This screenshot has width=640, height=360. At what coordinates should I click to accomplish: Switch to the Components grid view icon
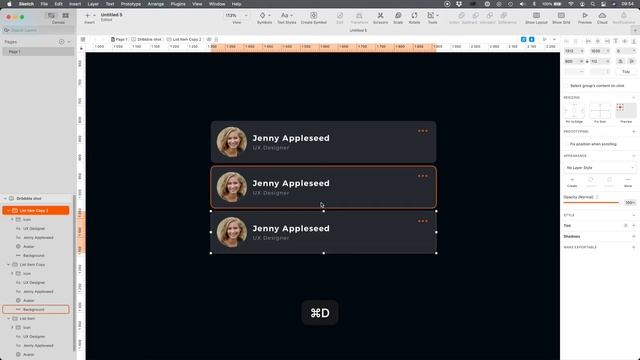[65, 16]
